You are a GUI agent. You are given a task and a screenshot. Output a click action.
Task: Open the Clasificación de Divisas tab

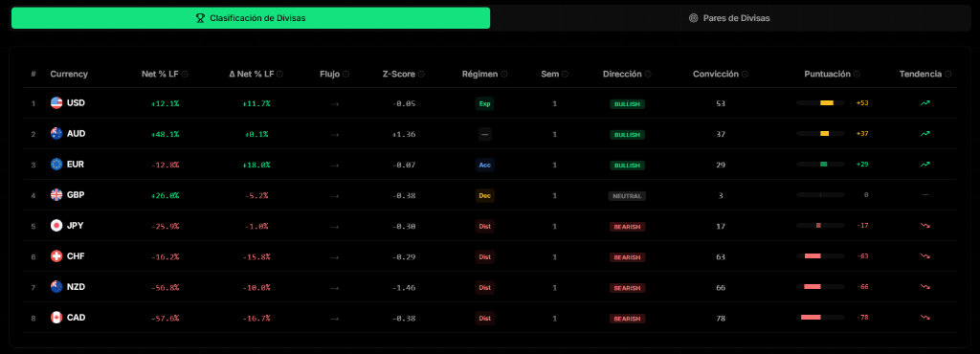[x=251, y=18]
